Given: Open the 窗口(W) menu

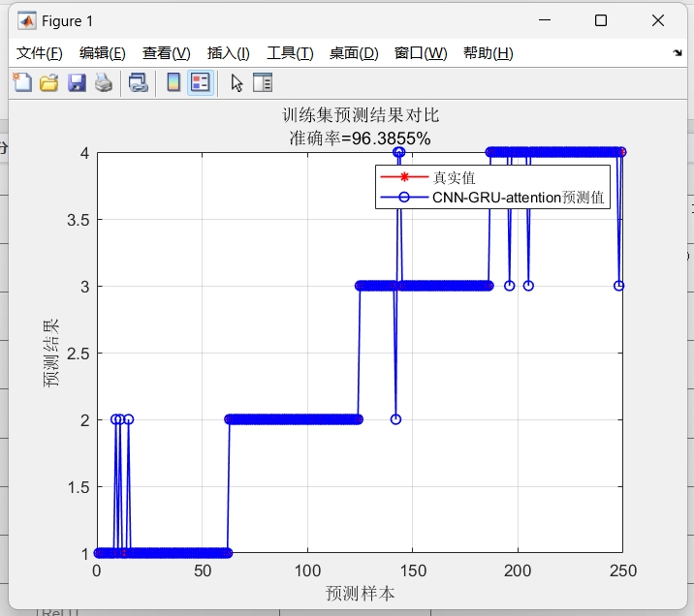Looking at the screenshot, I should click(421, 53).
